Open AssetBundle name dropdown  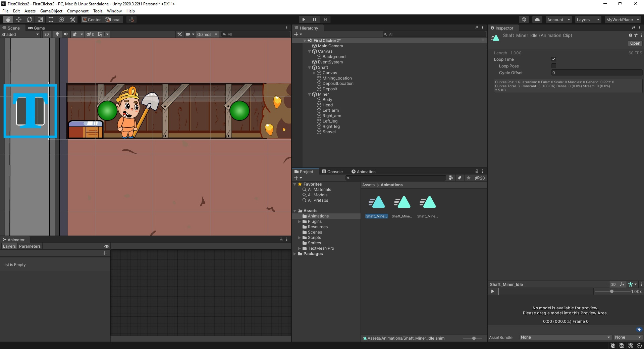coord(565,337)
